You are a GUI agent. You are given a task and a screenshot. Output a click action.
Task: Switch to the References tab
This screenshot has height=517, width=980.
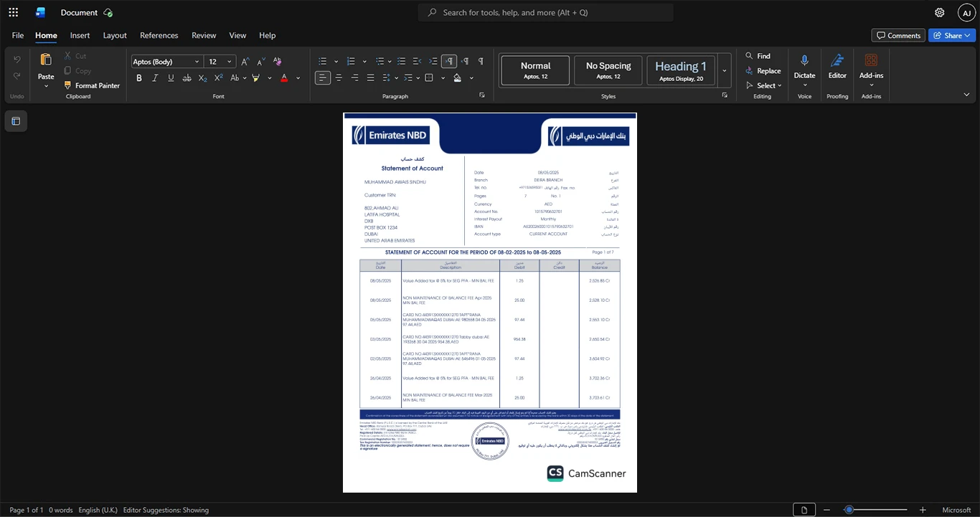point(159,35)
